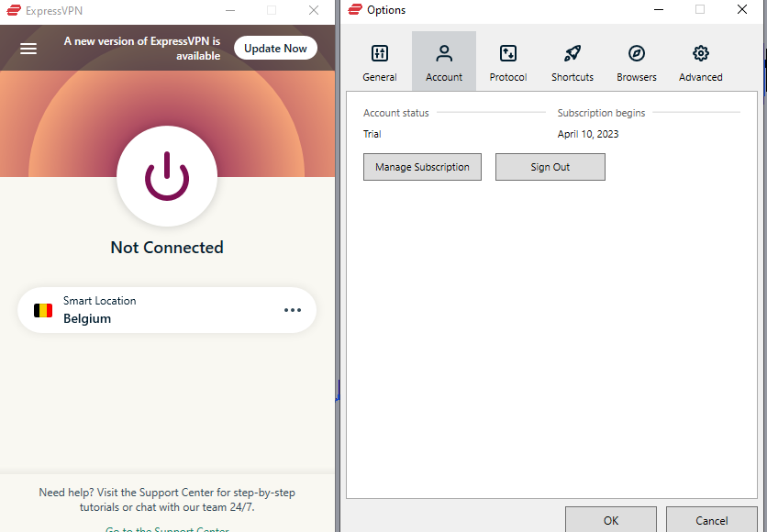Close the ExpressVPN main window
This screenshot has width=767, height=532.
(x=314, y=10)
